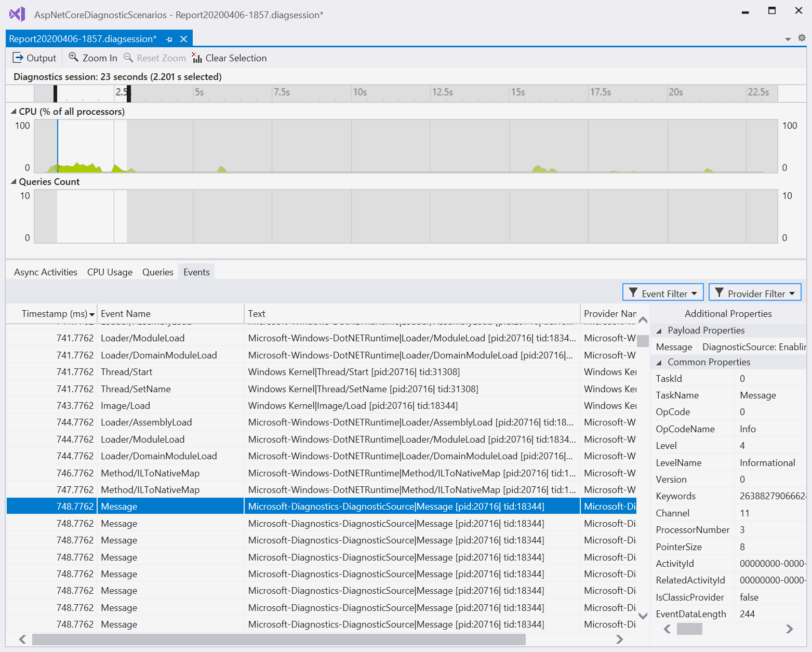Switch to the Async Activities tab
Viewport: 812px width, 652px height.
coord(45,272)
